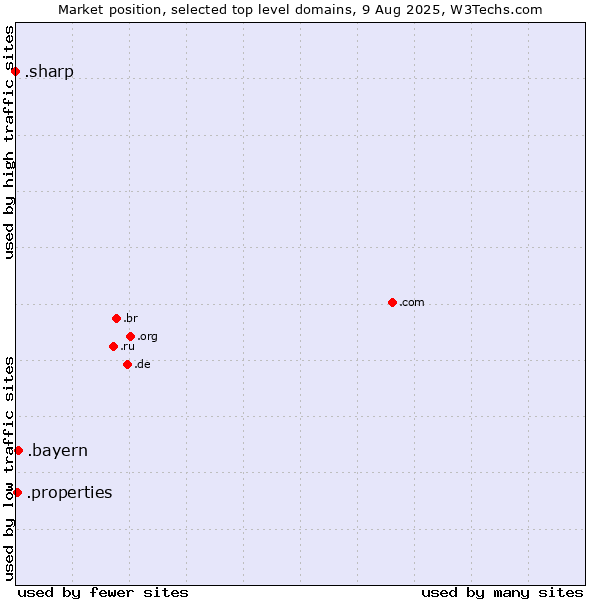The width and height of the screenshot is (600, 600).
Task: Click the ".de" label text
Action: [142, 364]
